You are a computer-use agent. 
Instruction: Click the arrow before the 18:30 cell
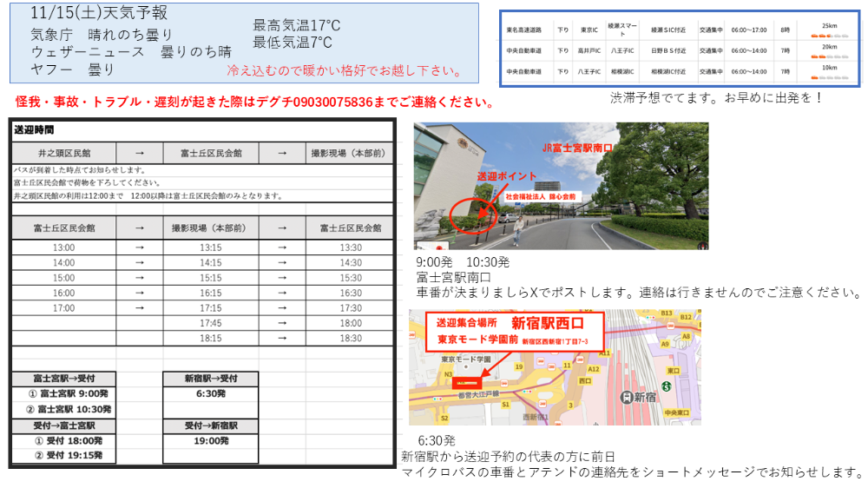click(x=280, y=339)
